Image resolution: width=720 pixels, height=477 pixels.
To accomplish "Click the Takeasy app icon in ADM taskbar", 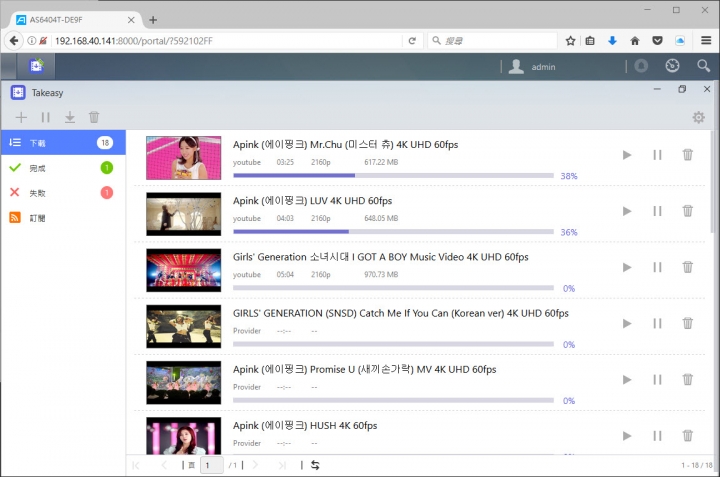I will [36, 66].
